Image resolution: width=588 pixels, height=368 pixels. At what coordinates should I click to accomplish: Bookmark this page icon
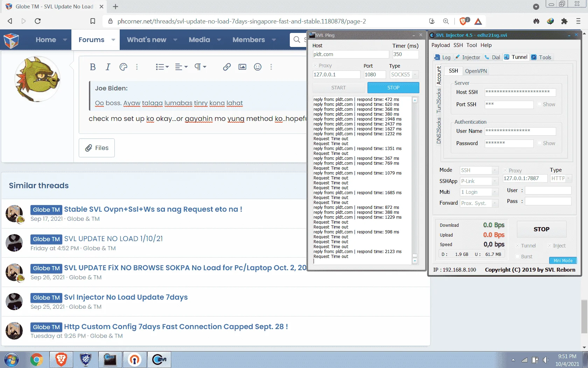[x=93, y=21]
